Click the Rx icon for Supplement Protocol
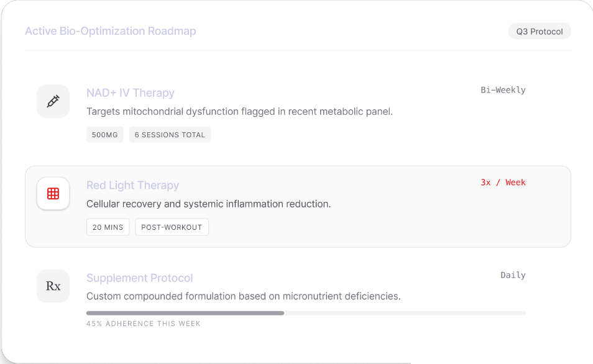This screenshot has width=593, height=364. (53, 286)
